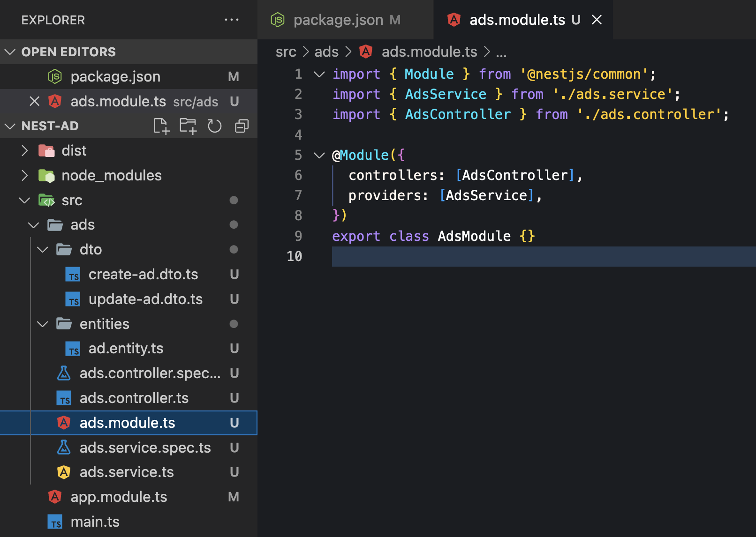The image size is (756, 537).
Task: Place cursor in empty line 10
Action: coord(544,256)
